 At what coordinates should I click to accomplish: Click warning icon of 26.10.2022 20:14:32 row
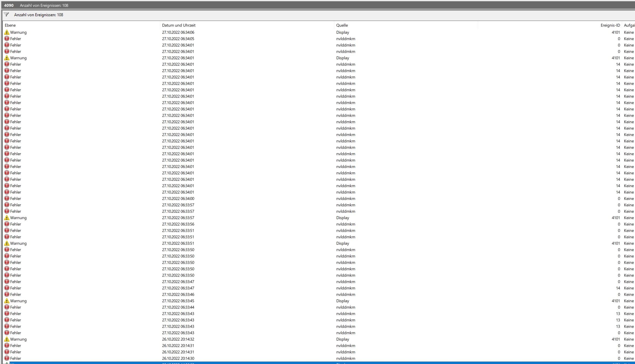pos(7,339)
